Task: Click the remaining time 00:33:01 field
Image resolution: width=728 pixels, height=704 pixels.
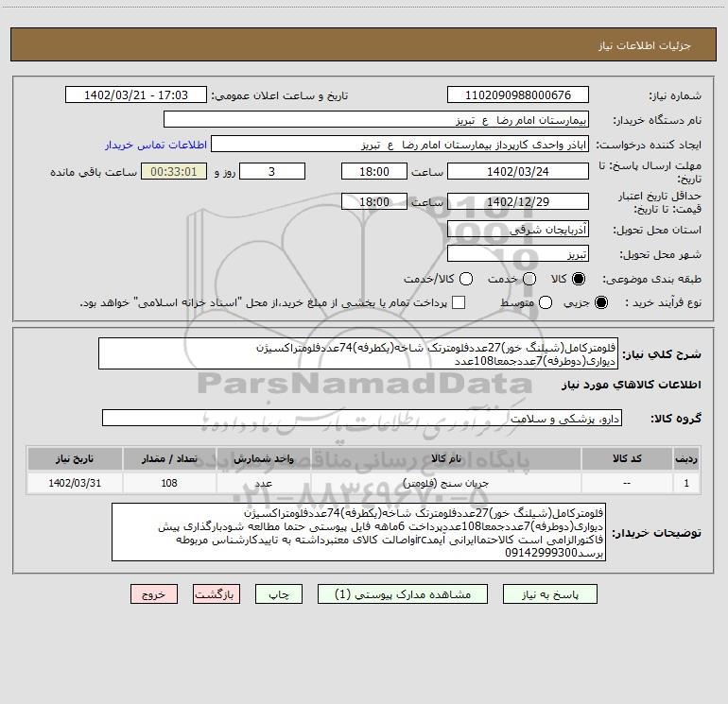Action: [174, 171]
